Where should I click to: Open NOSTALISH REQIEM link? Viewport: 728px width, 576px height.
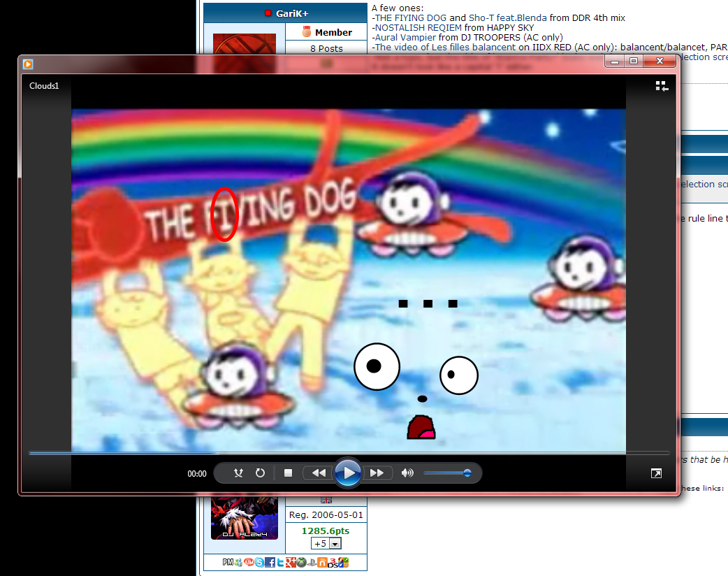click(x=418, y=27)
